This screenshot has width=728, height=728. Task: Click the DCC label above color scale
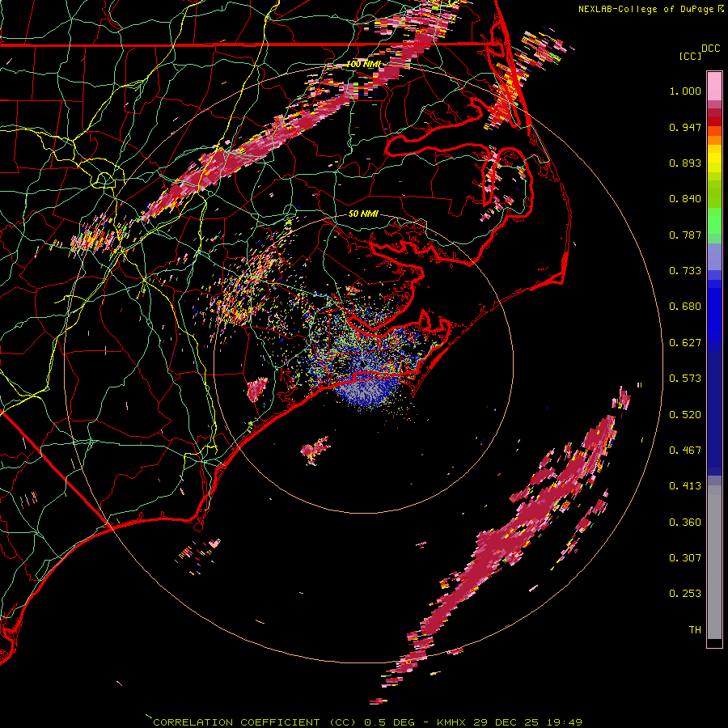[x=710, y=49]
